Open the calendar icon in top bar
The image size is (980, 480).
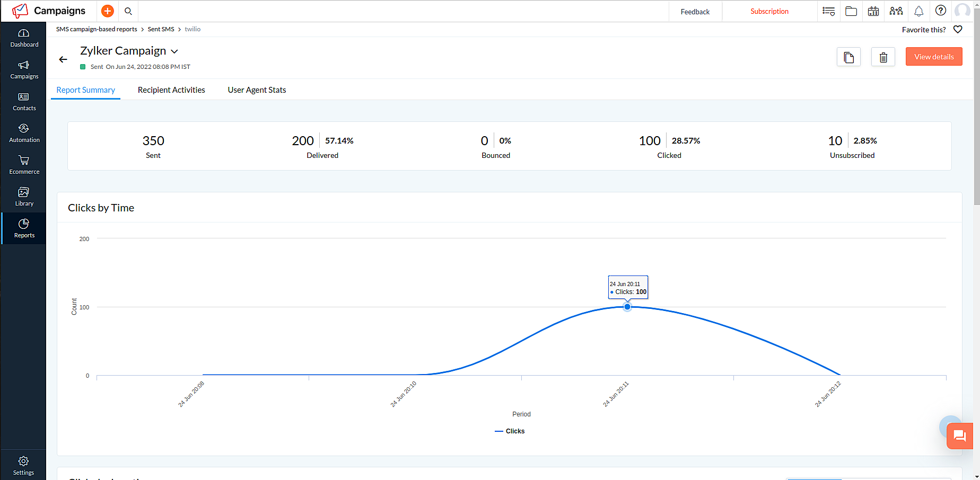pos(873,11)
